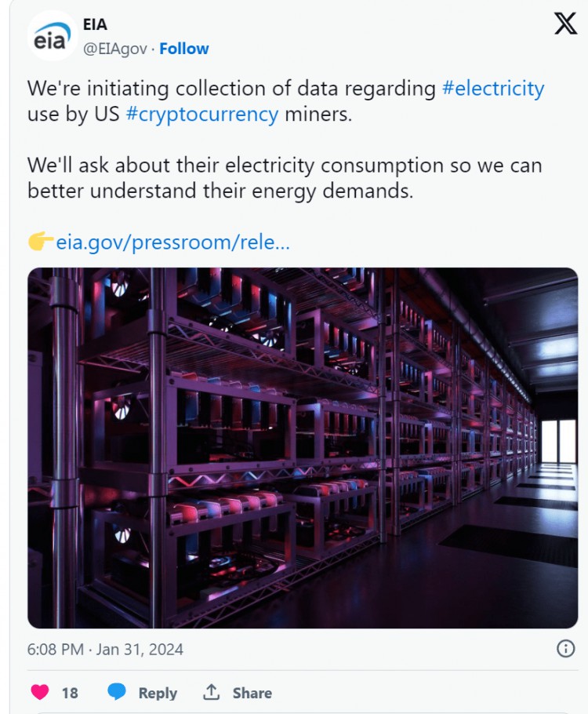Click the EIA display name
Screen dimensions: 588x714
tap(95, 24)
